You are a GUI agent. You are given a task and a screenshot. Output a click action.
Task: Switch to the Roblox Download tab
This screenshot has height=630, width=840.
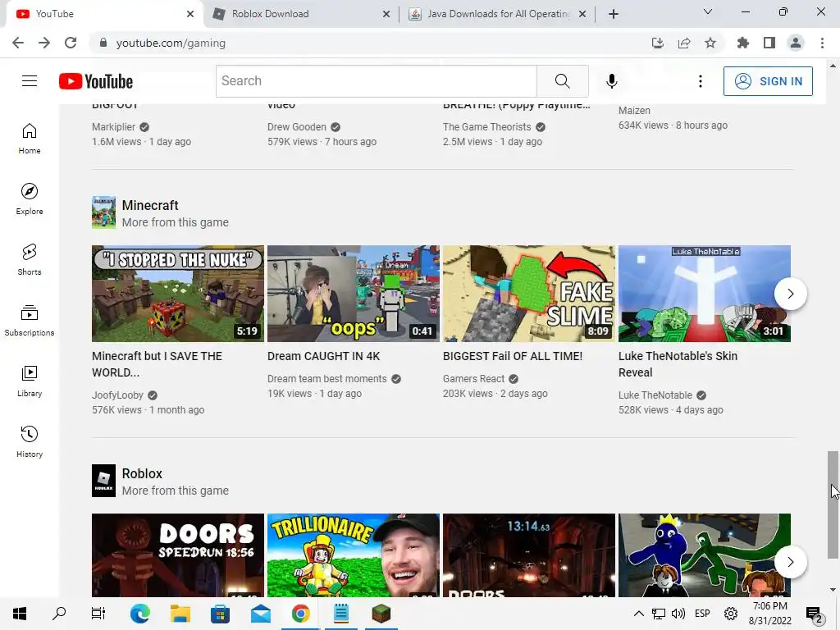(x=302, y=14)
